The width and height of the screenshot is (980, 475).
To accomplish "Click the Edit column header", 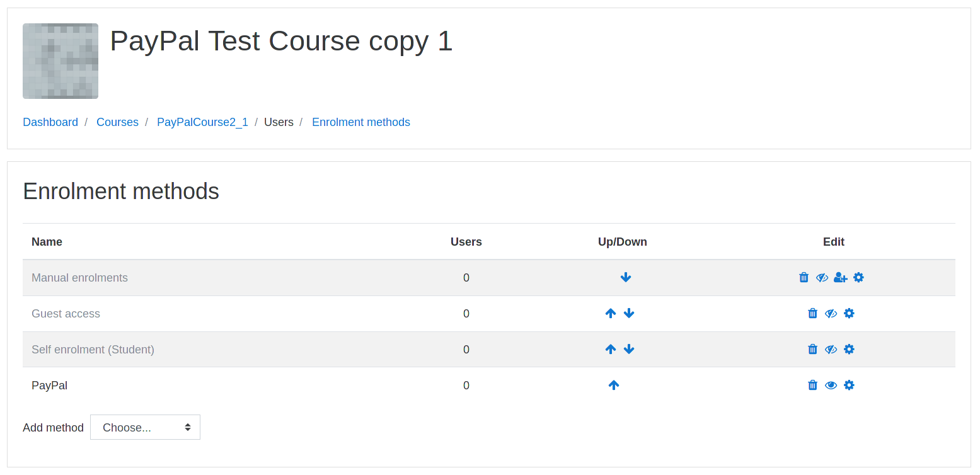I will [834, 242].
